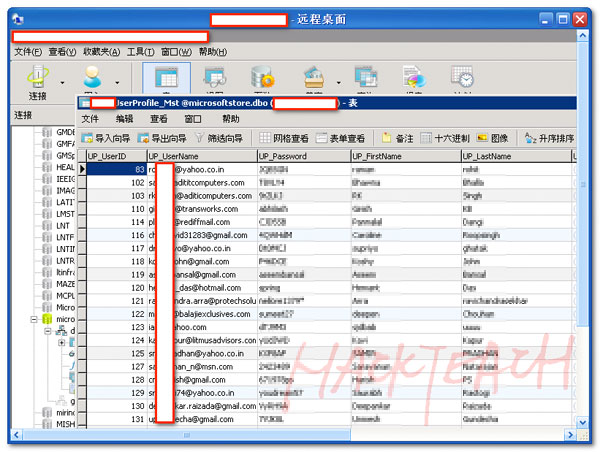Switch to 表单查看 (Form View)
The image size is (600, 452).
click(340, 138)
